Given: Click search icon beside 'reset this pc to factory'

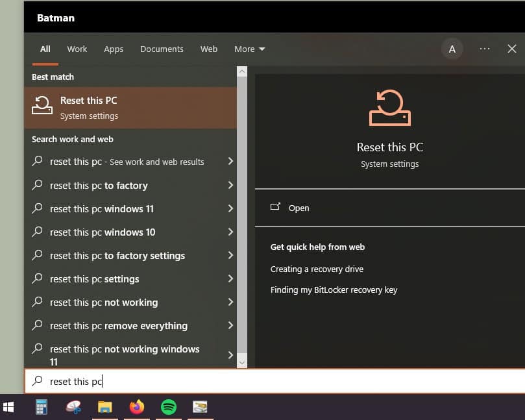Looking at the screenshot, I should (37, 185).
